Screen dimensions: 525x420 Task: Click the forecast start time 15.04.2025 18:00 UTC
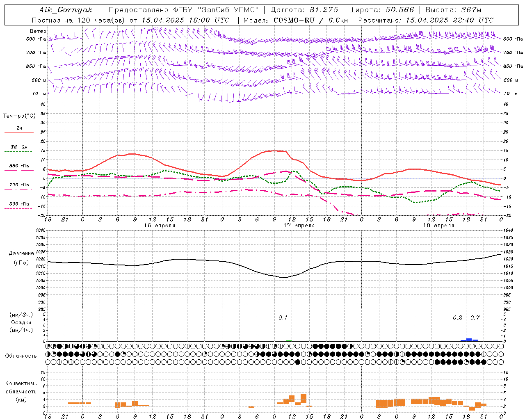pyautogui.click(x=185, y=20)
